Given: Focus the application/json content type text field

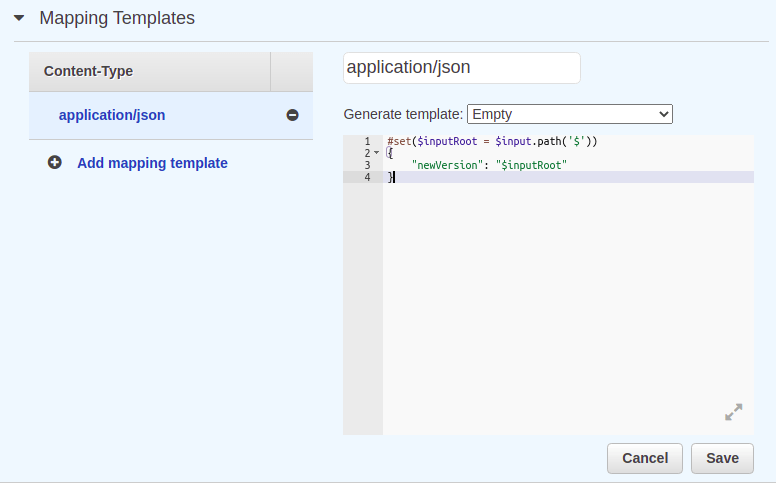Looking at the screenshot, I should pos(461,68).
